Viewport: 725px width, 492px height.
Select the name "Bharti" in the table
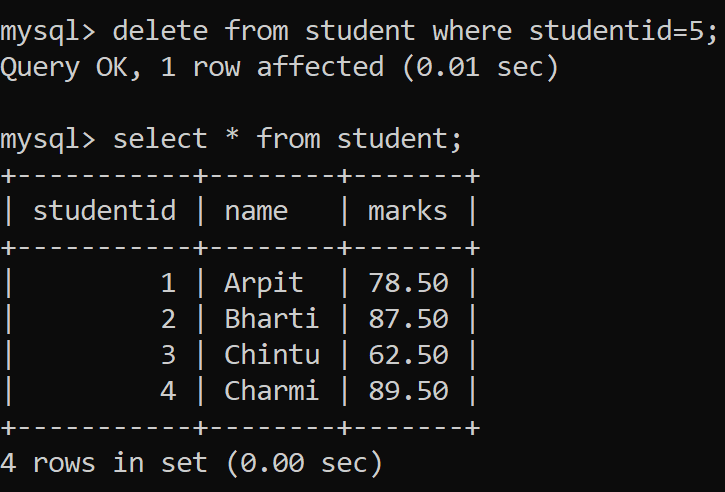point(271,319)
